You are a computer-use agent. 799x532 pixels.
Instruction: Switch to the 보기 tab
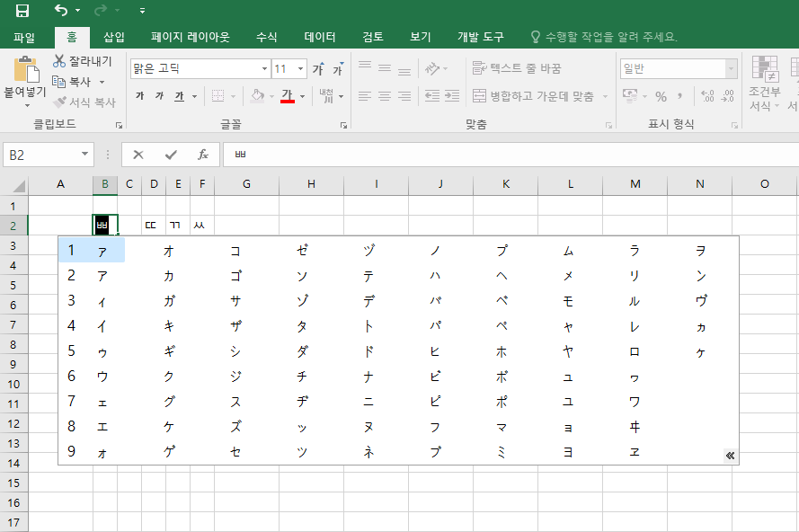click(421, 37)
